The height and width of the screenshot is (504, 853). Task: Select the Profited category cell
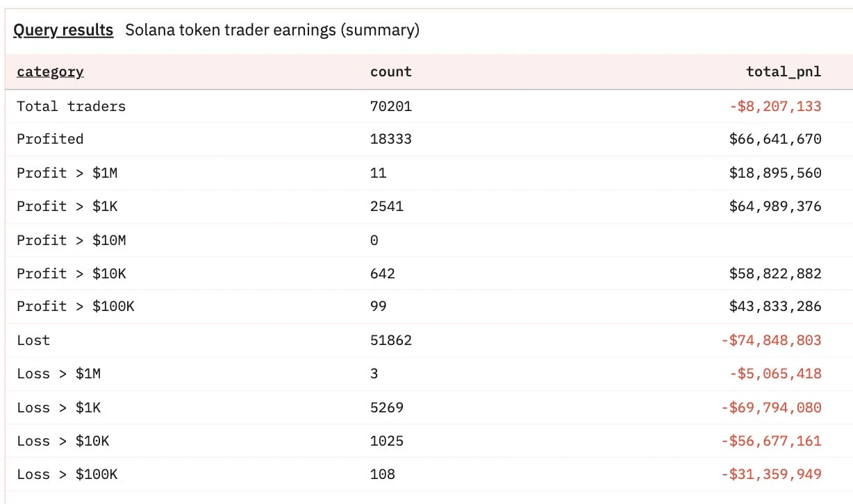50,139
